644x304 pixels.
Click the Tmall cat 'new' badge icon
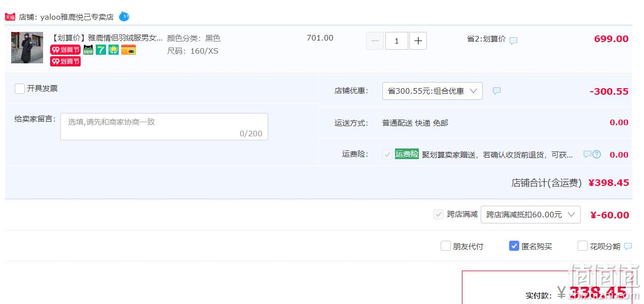click(x=88, y=50)
